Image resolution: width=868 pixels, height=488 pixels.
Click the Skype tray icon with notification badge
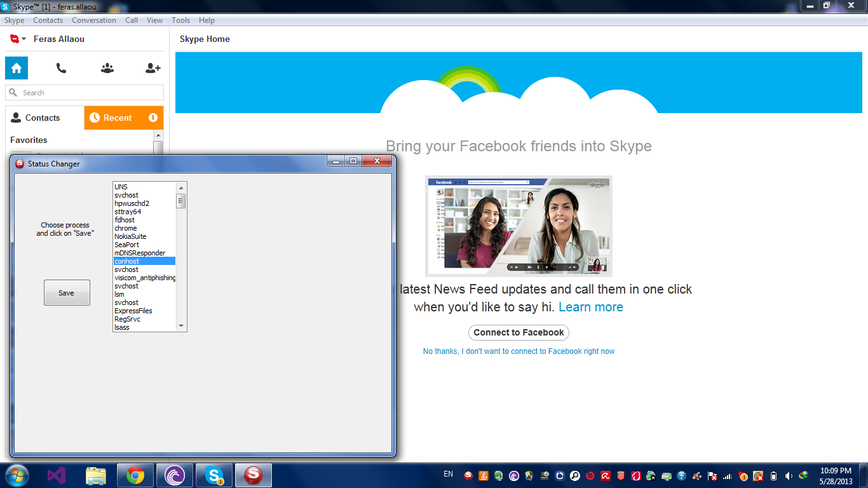point(743,476)
